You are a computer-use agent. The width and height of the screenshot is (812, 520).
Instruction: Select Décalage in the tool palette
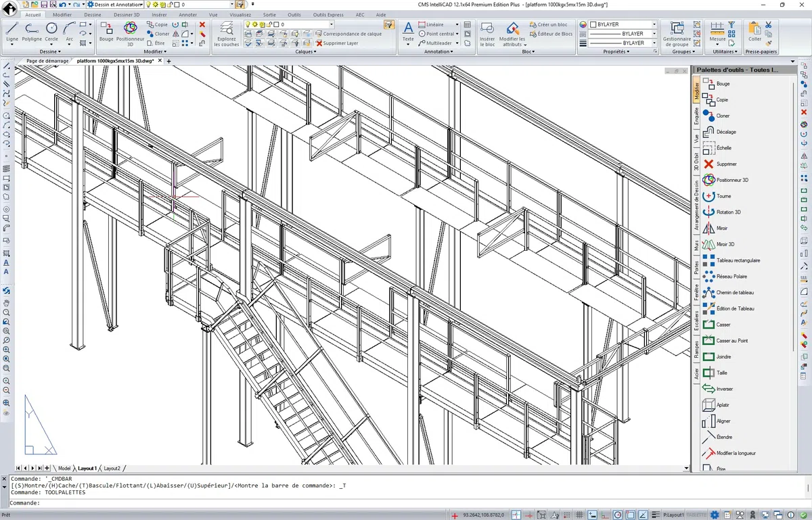[x=720, y=132]
